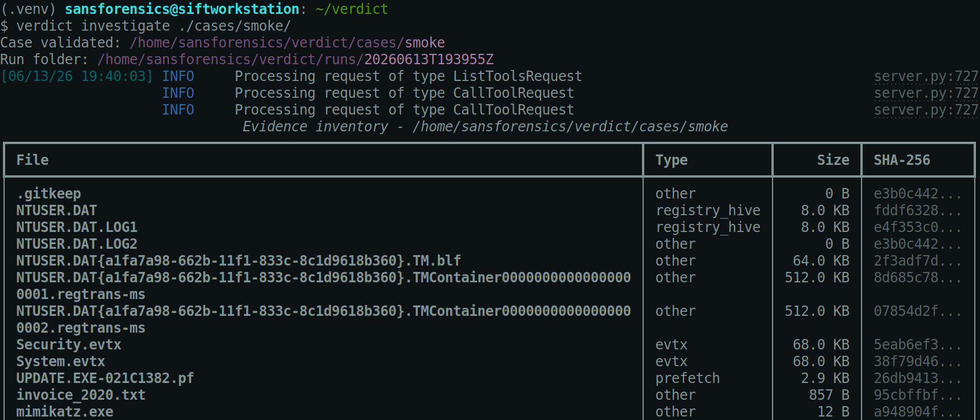This screenshot has height=420, width=980.
Task: Click the run folder path 20260613T193955Z
Action: [x=429, y=60]
